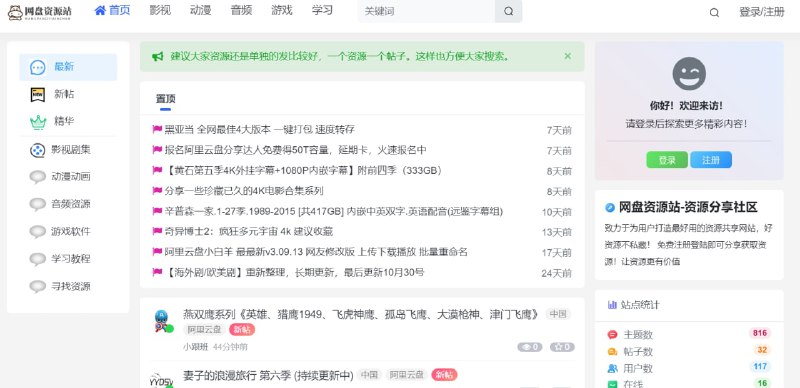The width and height of the screenshot is (800, 388).
Task: Click the 阿里云盘 tag under 燕双鹰 thread
Action: point(204,330)
